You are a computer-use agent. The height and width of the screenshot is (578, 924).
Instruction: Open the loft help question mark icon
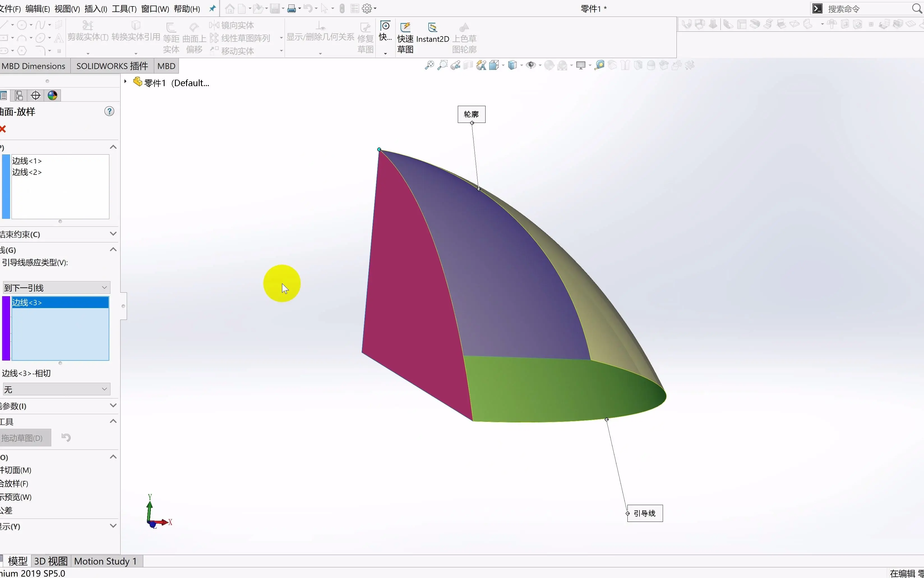pyautogui.click(x=109, y=111)
